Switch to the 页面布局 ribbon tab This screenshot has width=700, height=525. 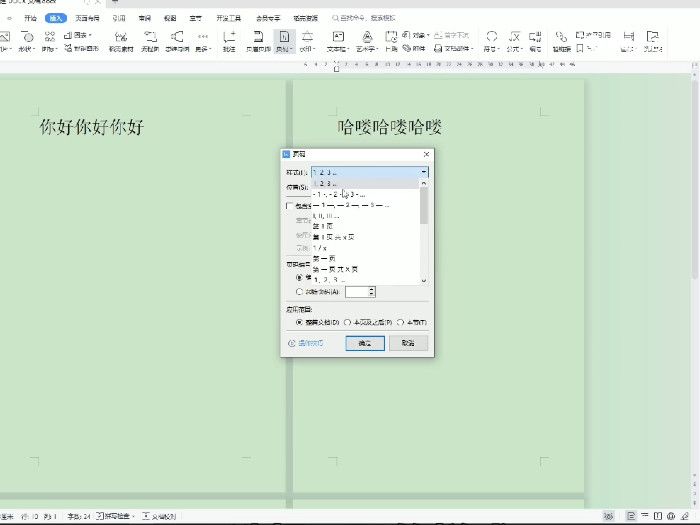tap(87, 18)
